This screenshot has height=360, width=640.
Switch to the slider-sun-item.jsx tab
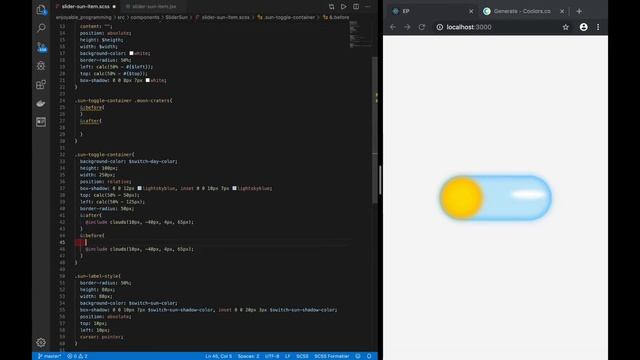154,7
